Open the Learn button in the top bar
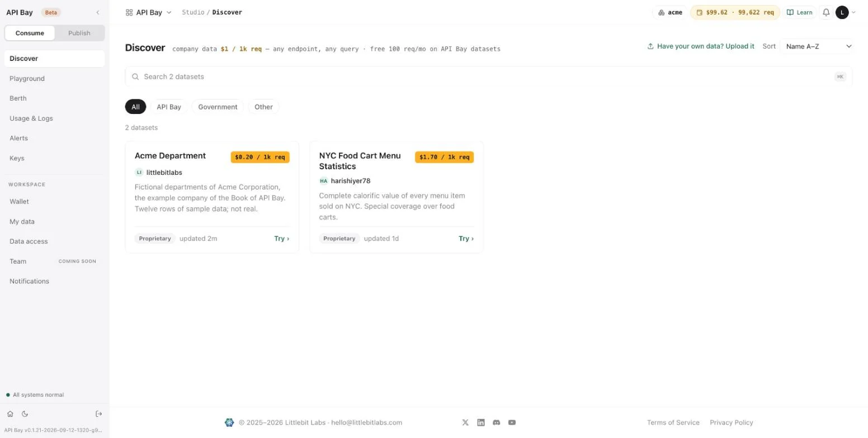The image size is (868, 438). pyautogui.click(x=800, y=12)
